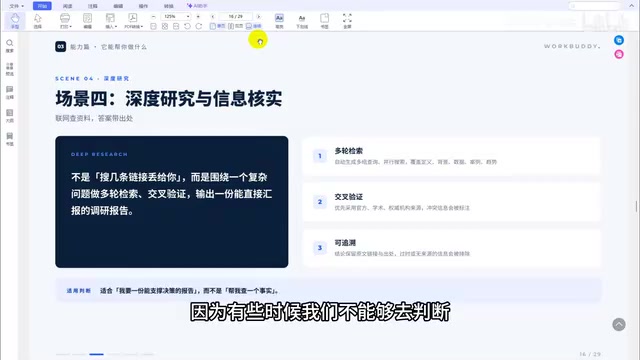Enter Fullscreen (全屏) mode
Viewport: 640px width, 360px height.
pyautogui.click(x=347, y=20)
